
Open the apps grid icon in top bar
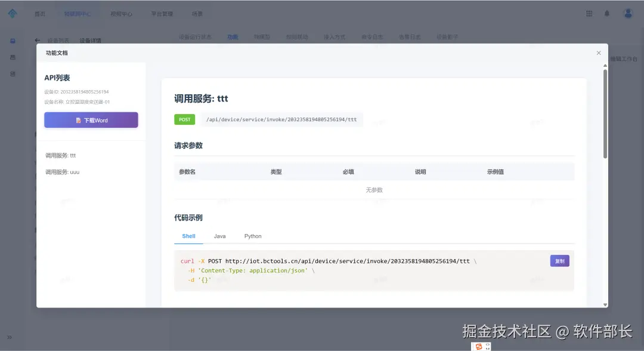pyautogui.click(x=589, y=13)
